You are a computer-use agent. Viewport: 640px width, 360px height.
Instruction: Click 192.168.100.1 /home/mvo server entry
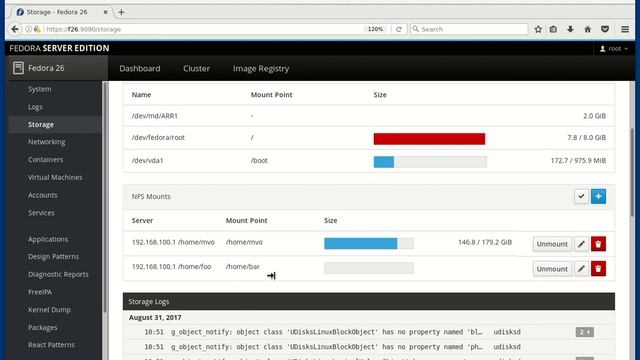tap(173, 242)
